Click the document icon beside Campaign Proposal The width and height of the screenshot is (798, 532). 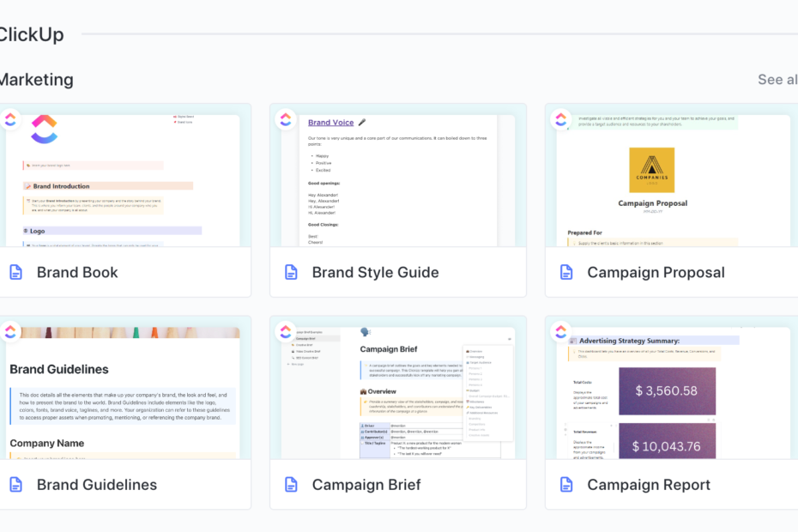(566, 272)
